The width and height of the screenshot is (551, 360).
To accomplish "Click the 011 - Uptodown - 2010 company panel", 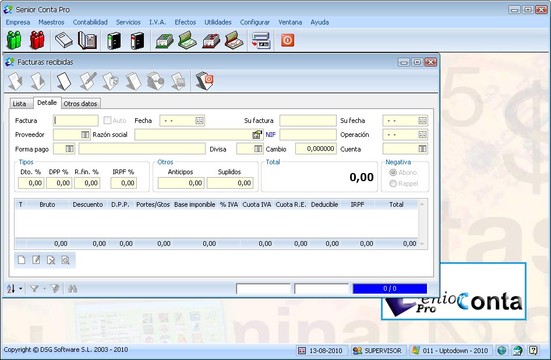I will click(451, 351).
